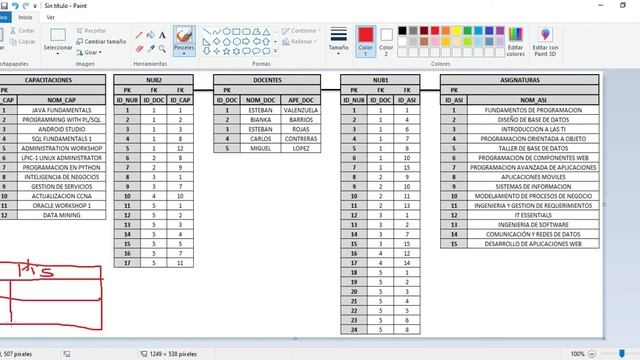This screenshot has height=360, width=640.
Task: Pick the black color swatch
Action: tap(402, 31)
